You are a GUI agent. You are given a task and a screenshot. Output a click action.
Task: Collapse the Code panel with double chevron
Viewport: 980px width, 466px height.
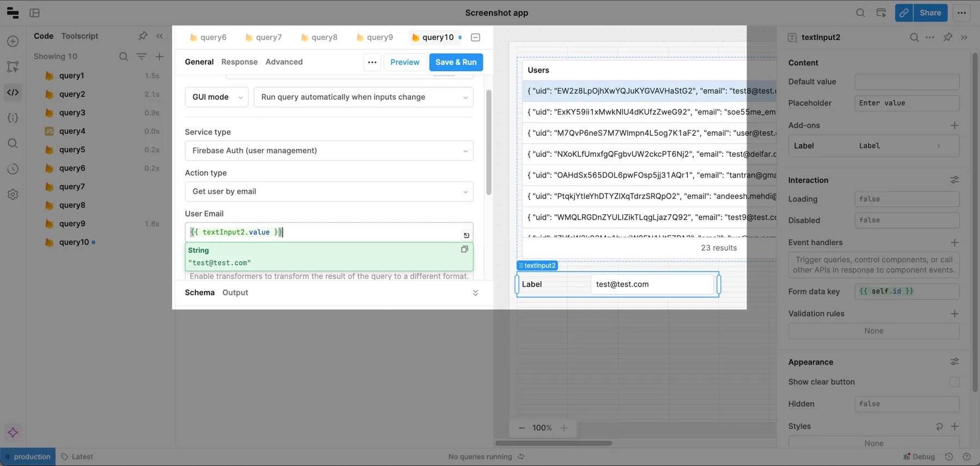pyautogui.click(x=160, y=36)
